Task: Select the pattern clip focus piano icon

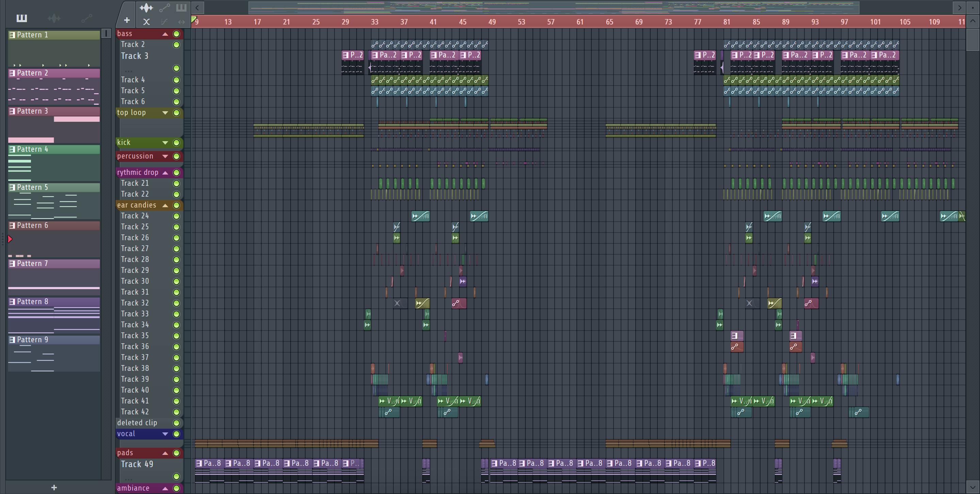Action: pyautogui.click(x=181, y=7)
